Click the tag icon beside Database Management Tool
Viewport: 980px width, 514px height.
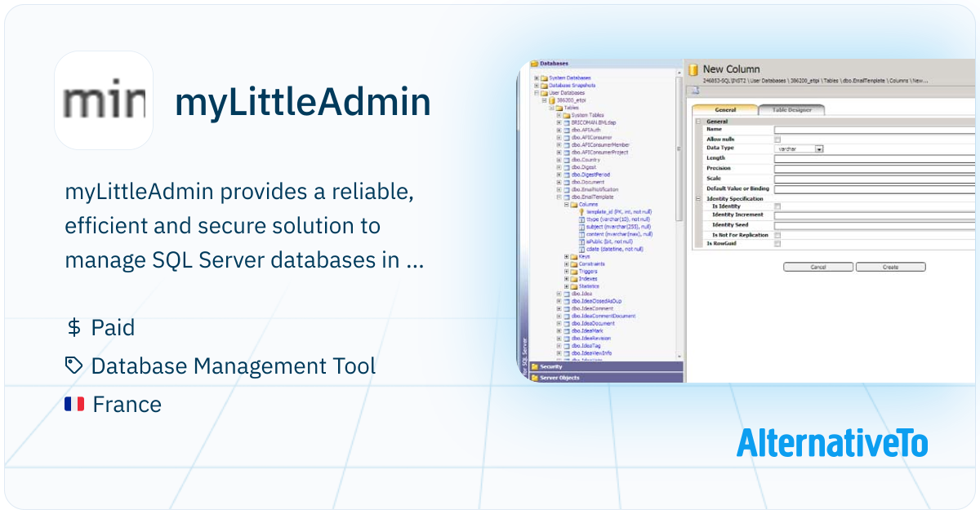(74, 366)
